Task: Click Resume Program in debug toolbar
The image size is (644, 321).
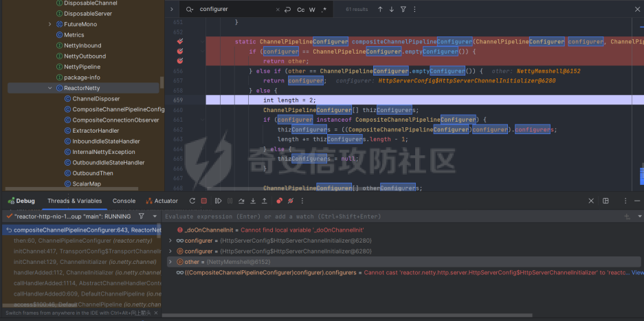Action: [218, 201]
